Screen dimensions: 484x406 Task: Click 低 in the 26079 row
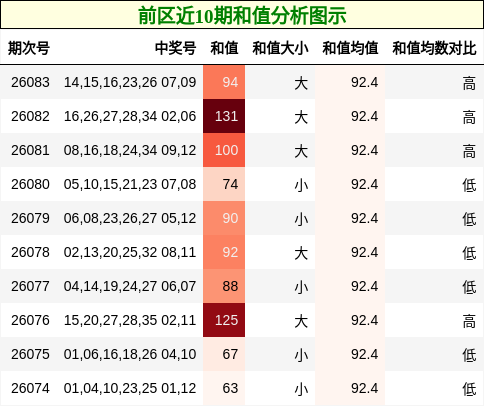tap(469, 219)
